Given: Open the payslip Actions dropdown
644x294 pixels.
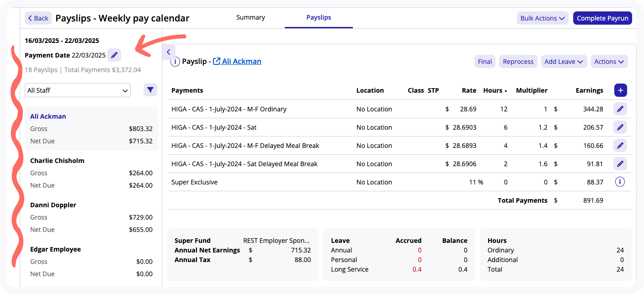Looking at the screenshot, I should (x=609, y=62).
